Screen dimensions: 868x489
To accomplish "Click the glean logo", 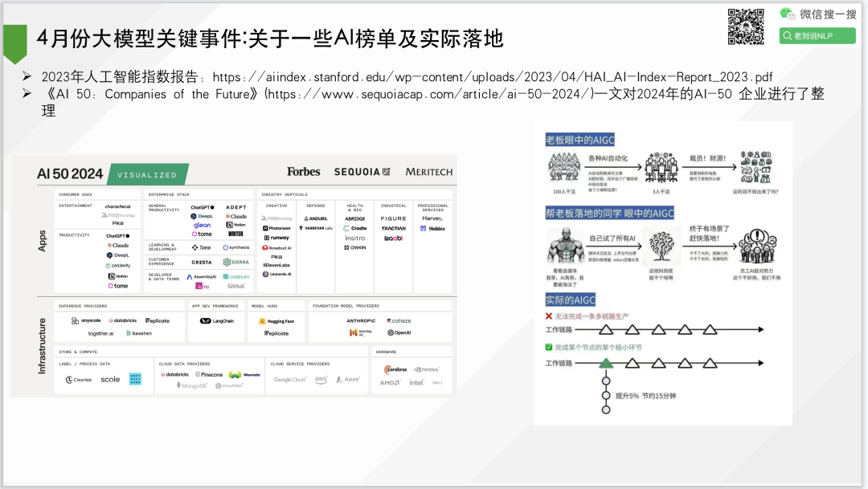I will 202,225.
